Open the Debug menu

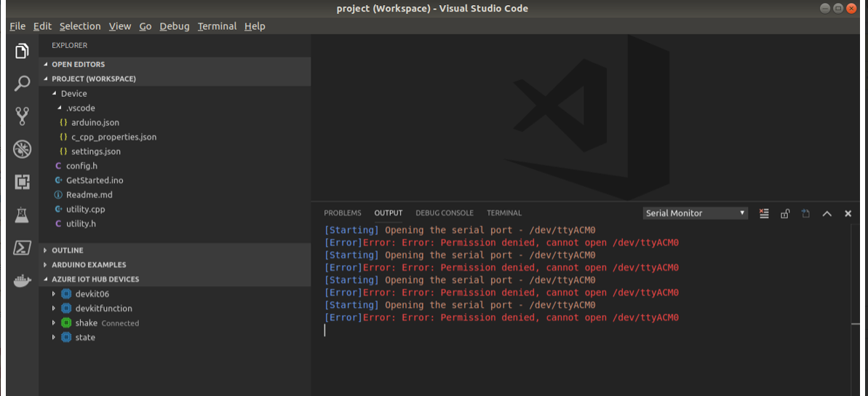click(175, 26)
